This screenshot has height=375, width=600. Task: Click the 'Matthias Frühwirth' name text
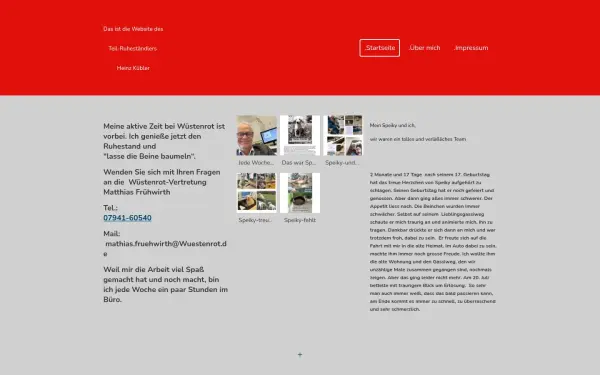137,192
